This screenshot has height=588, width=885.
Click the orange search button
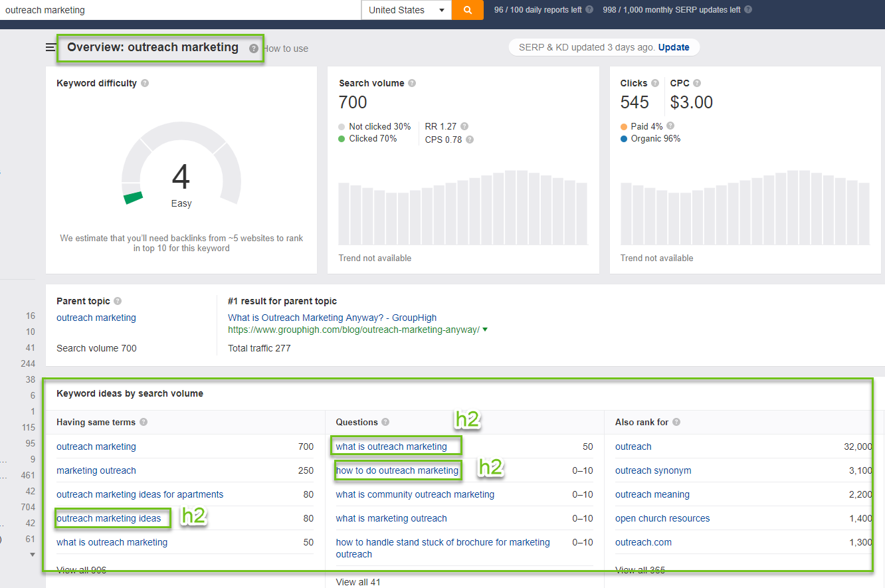click(467, 10)
